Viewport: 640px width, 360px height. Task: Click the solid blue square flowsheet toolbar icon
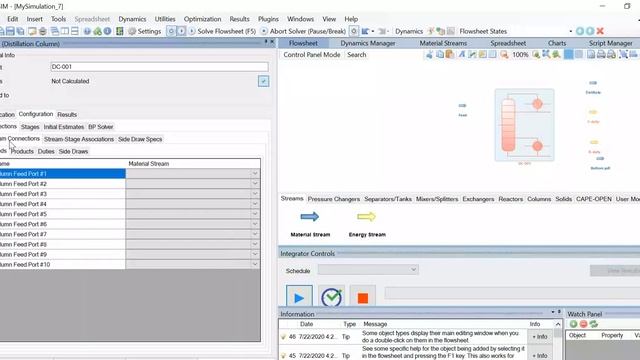568,54
